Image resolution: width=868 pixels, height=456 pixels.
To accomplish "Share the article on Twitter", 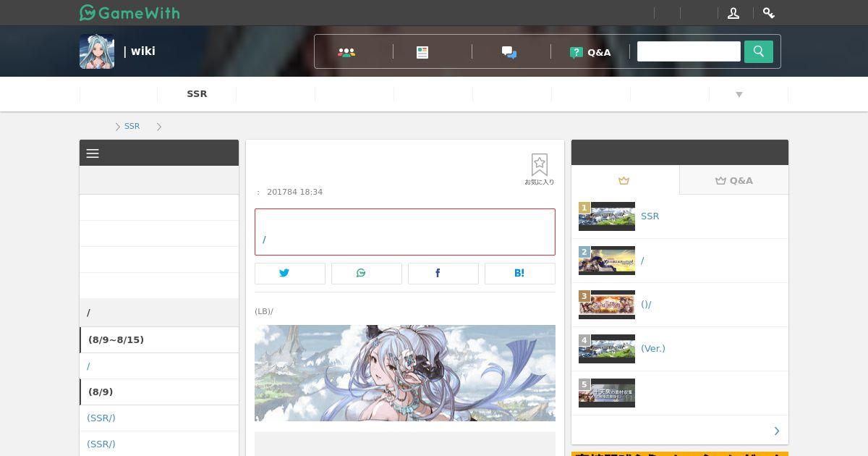I will (x=290, y=274).
